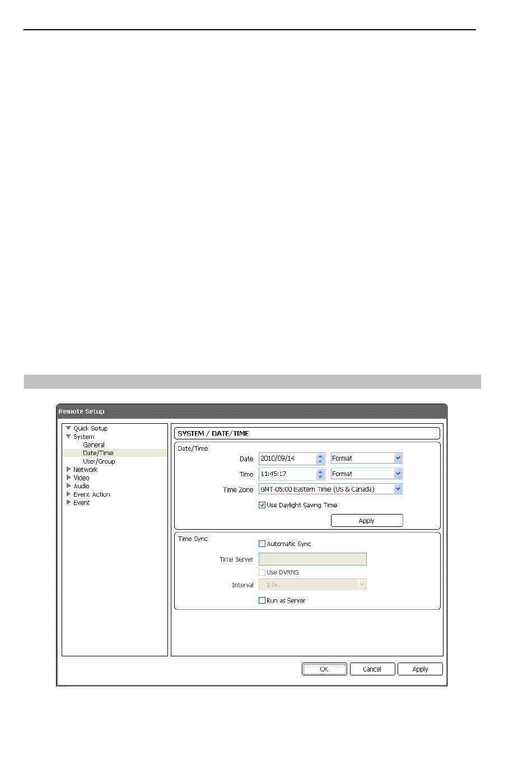Expand the Event tree node
The width and height of the screenshot is (532, 778).
(x=68, y=503)
